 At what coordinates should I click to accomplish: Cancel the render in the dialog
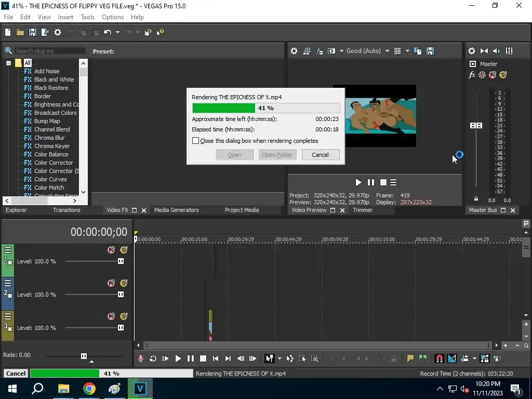(x=320, y=155)
